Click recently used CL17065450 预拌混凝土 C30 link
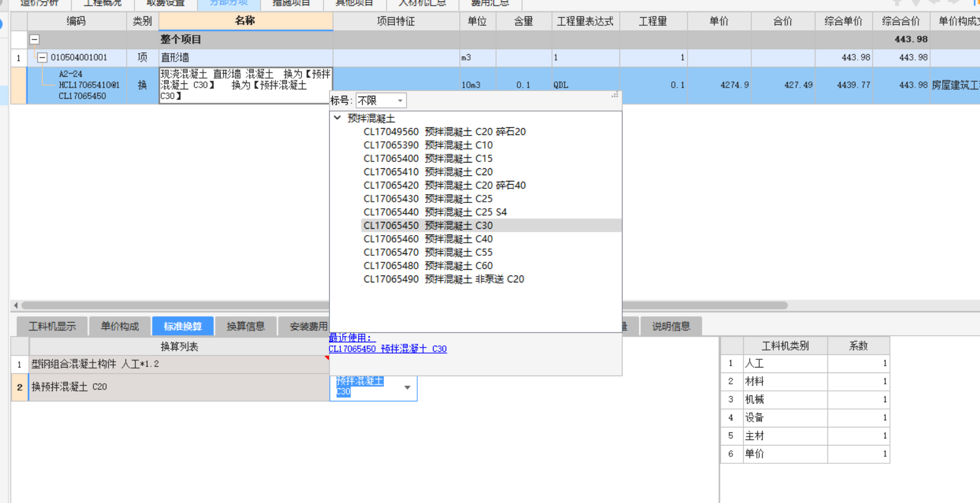Viewport: 980px width, 503px height. [x=388, y=349]
